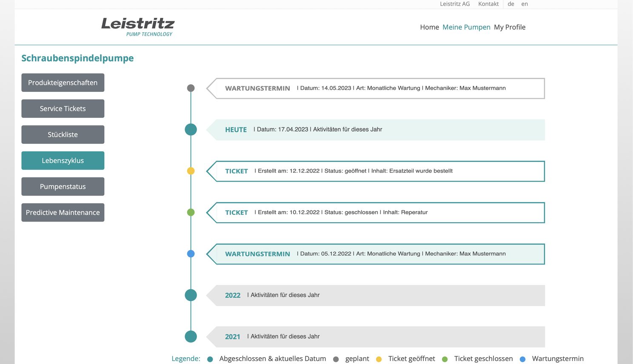Image resolution: width=633 pixels, height=364 pixels.
Task: Select the green closed-ticket timeline marker
Action: pos(191,212)
